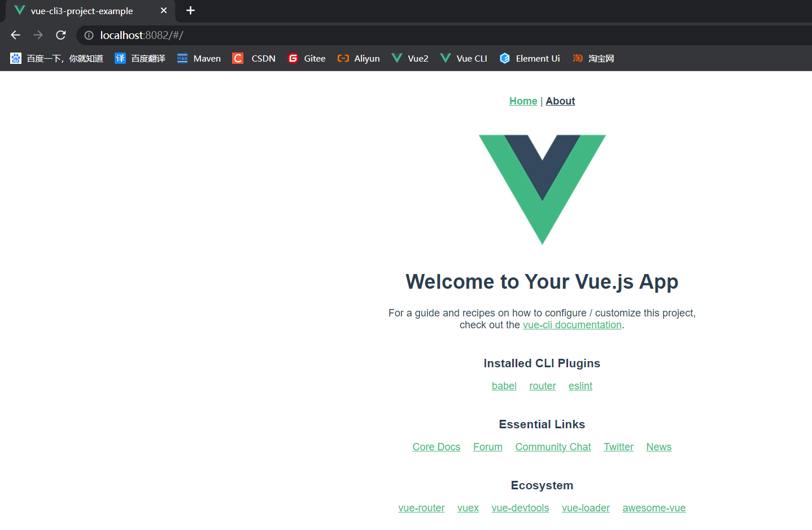Navigate to the About page

pyautogui.click(x=560, y=101)
